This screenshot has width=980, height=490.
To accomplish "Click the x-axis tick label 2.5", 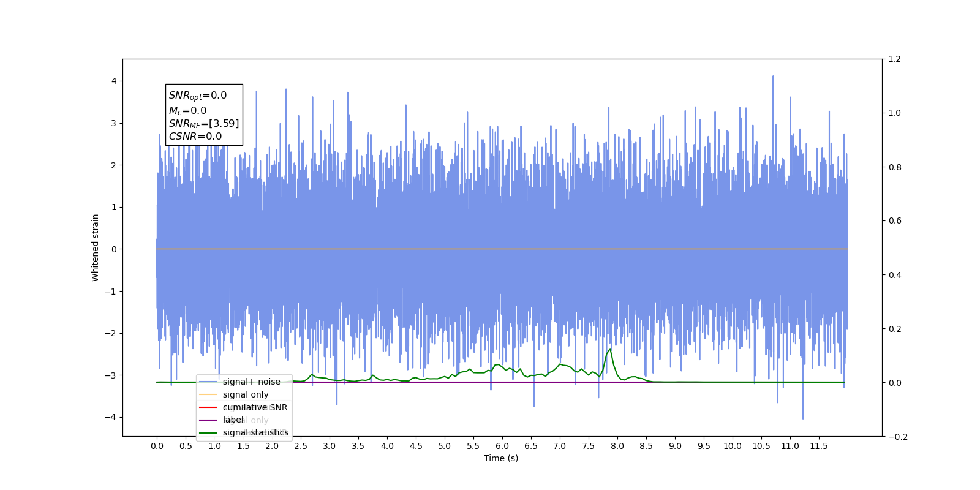I will tap(301, 446).
